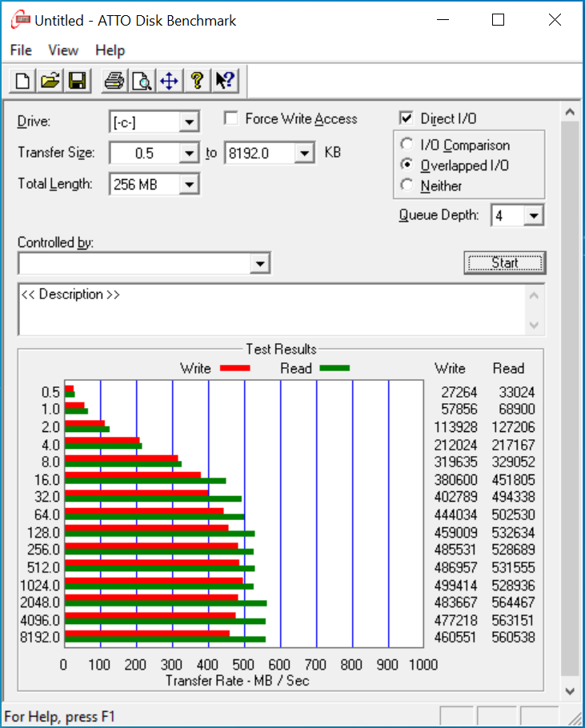Click the write value 460551
Image resolution: width=585 pixels, height=728 pixels.
[455, 637]
